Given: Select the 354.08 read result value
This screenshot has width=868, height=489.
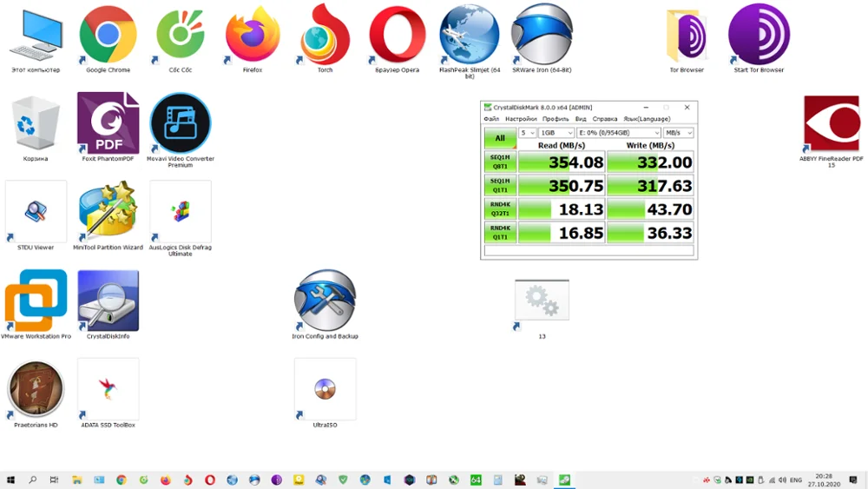Looking at the screenshot, I should (x=562, y=162).
